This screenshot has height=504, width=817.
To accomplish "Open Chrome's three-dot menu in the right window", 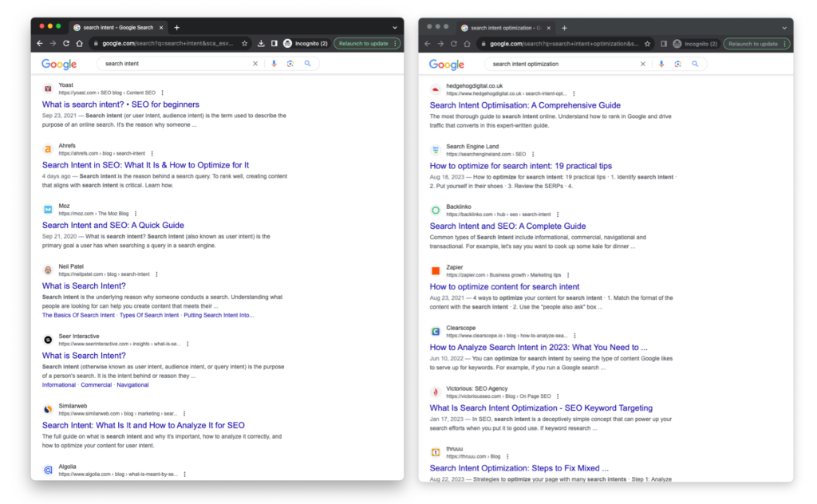I will click(784, 44).
